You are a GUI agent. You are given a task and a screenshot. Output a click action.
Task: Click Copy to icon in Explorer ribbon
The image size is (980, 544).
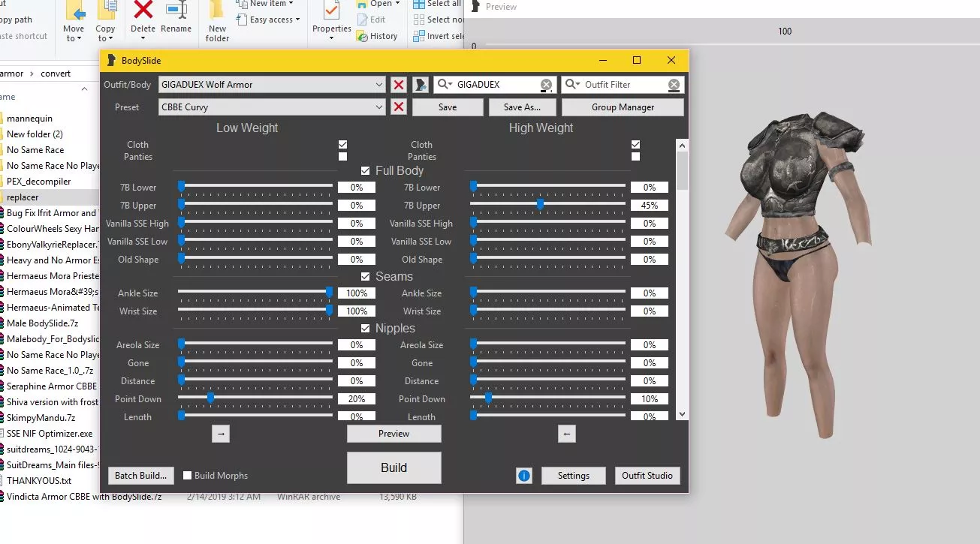107,11
